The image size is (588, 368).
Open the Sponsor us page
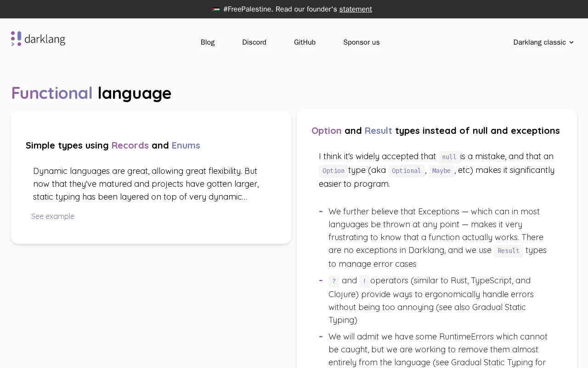click(x=362, y=42)
